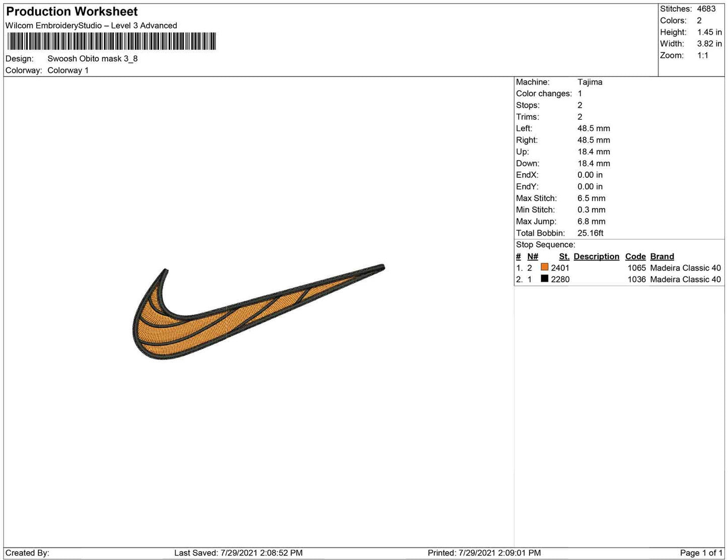
Task: Click the "Page 1 of 1" footer text
Action: point(701,553)
